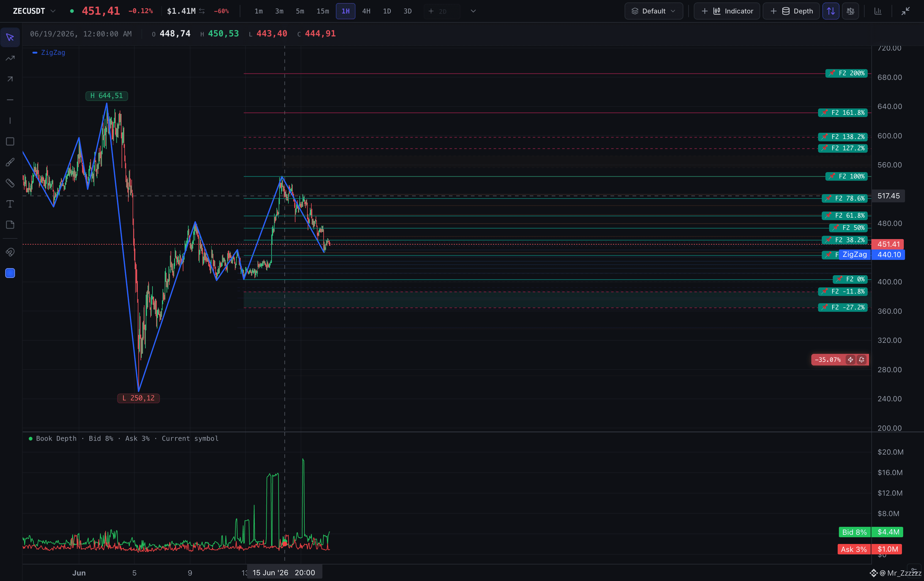The height and width of the screenshot is (581, 924).
Task: Toggle magnet snap mode
Action: pyautogui.click(x=10, y=252)
